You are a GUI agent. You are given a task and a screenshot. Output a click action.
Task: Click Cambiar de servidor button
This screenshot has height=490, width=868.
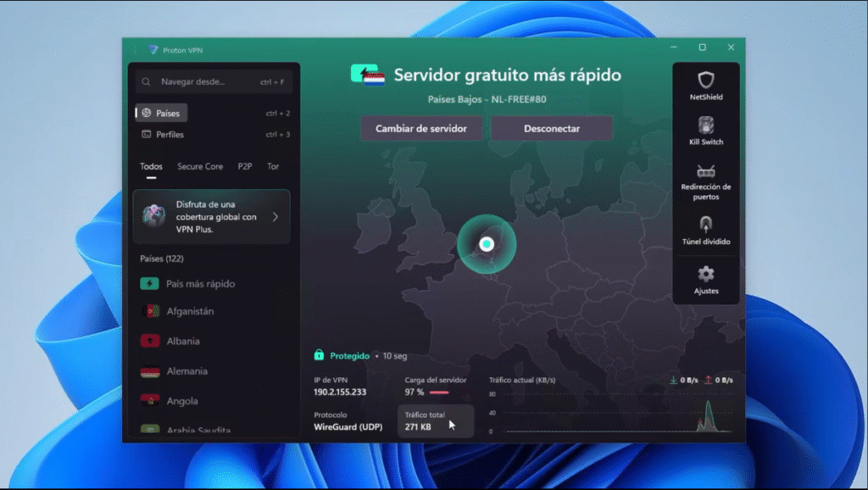click(421, 129)
